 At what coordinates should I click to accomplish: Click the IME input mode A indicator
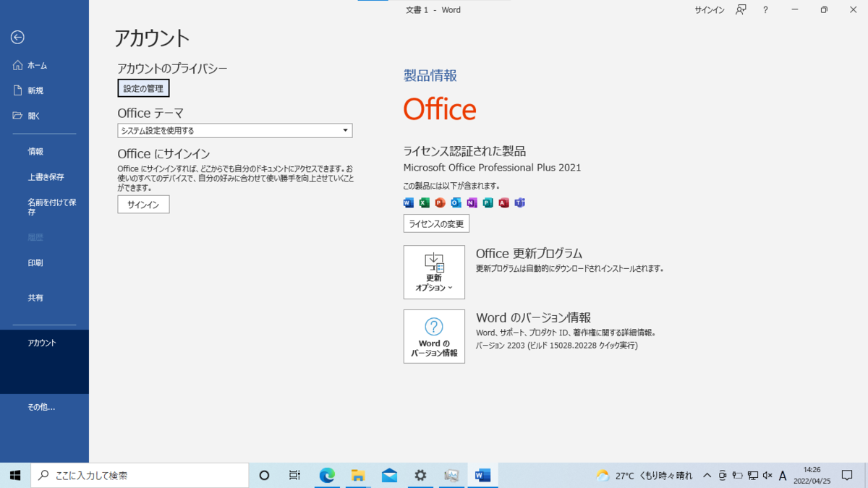(x=783, y=475)
